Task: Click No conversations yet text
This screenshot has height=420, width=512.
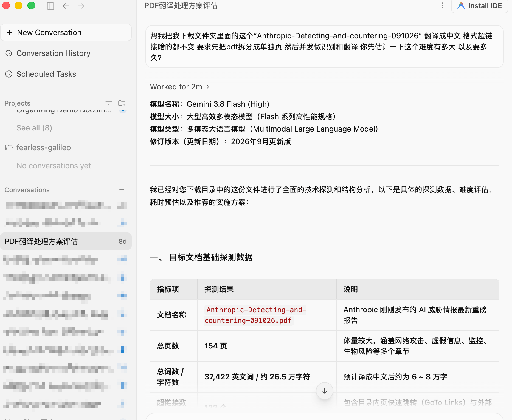Action: tap(54, 166)
